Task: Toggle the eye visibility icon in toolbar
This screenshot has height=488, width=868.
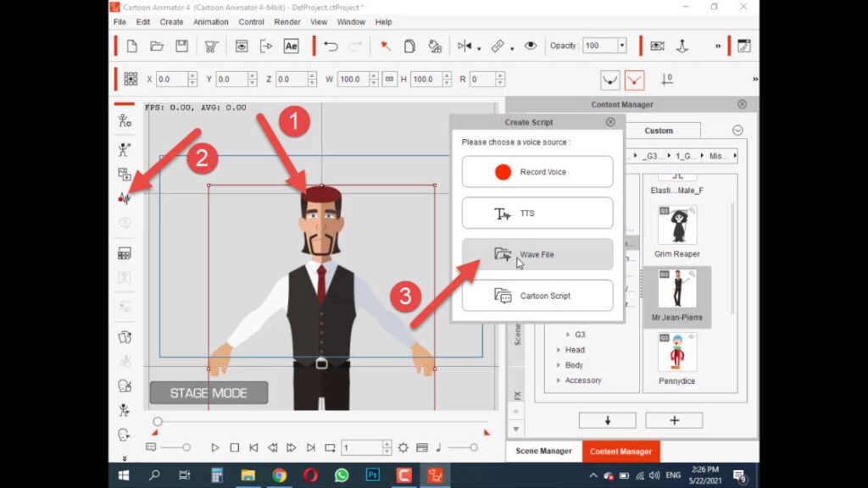Action: pyautogui.click(x=531, y=46)
